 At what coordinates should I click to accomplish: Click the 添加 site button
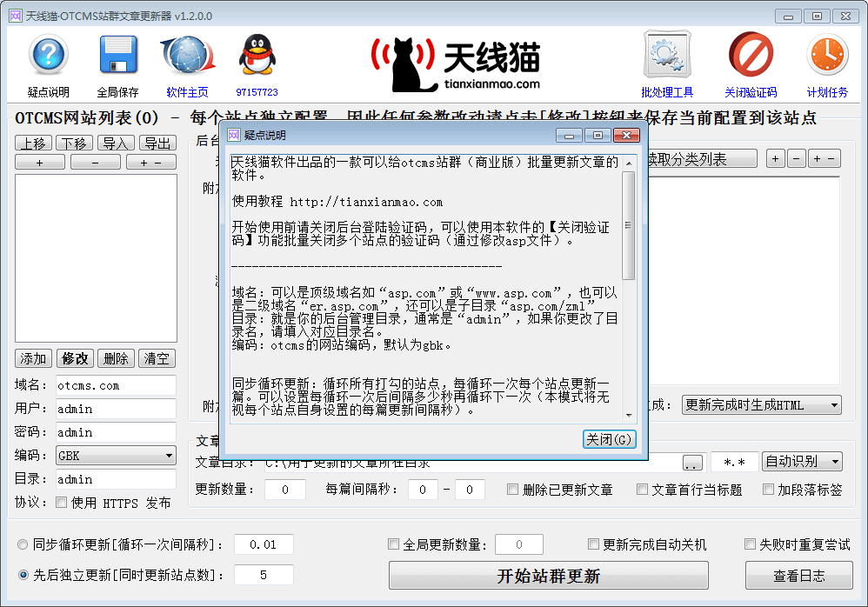(33, 358)
